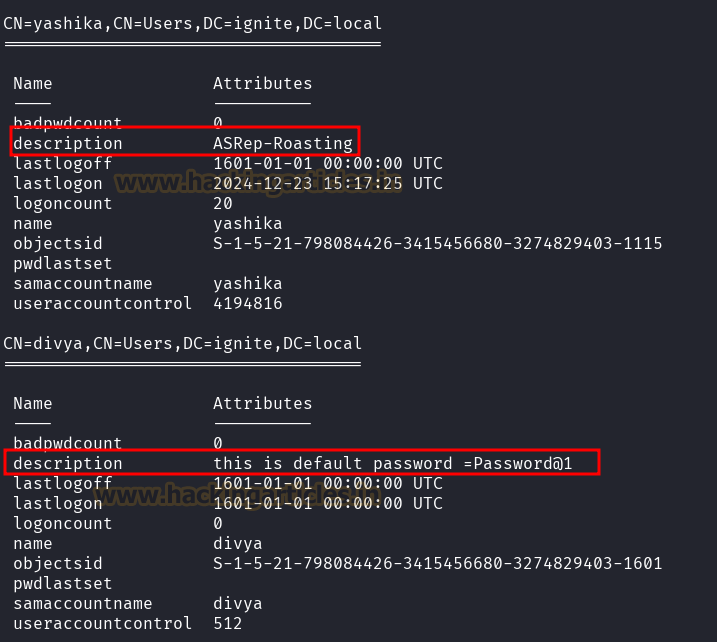Viewport: 717px width, 642px height.
Task: Click the ASRep-Roasting description value
Action: pos(283,144)
